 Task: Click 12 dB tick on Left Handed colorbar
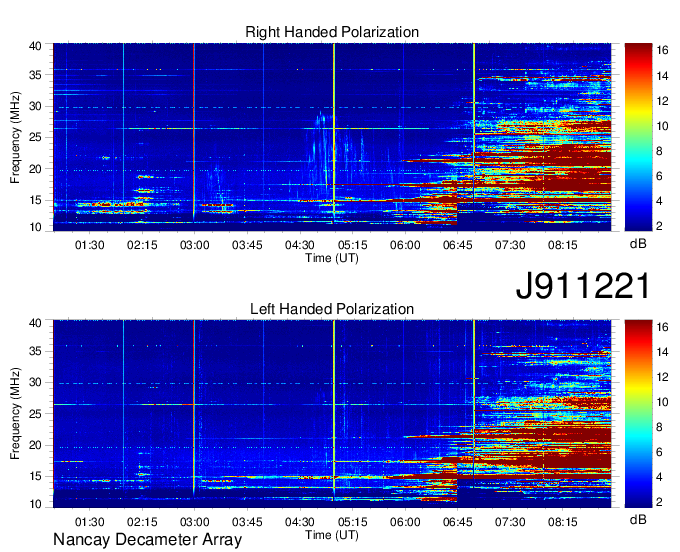point(662,377)
